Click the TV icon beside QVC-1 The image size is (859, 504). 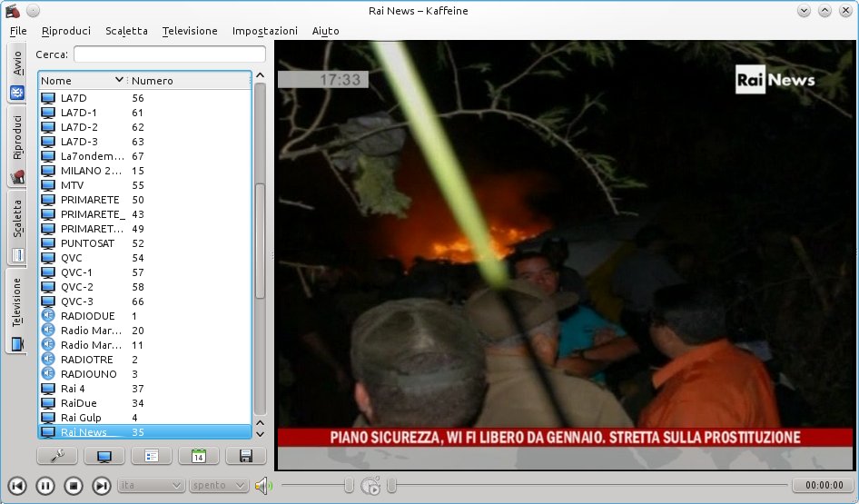pyautogui.click(x=48, y=272)
